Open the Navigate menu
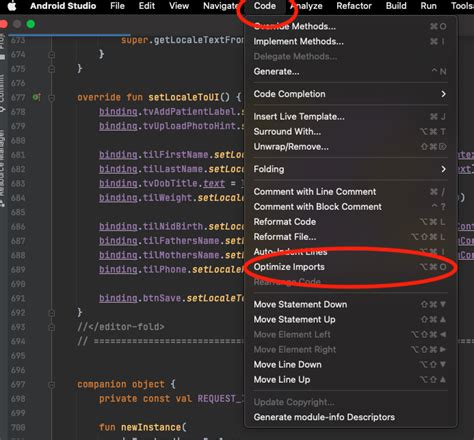Screen dimensions: 474x440 pos(221,6)
